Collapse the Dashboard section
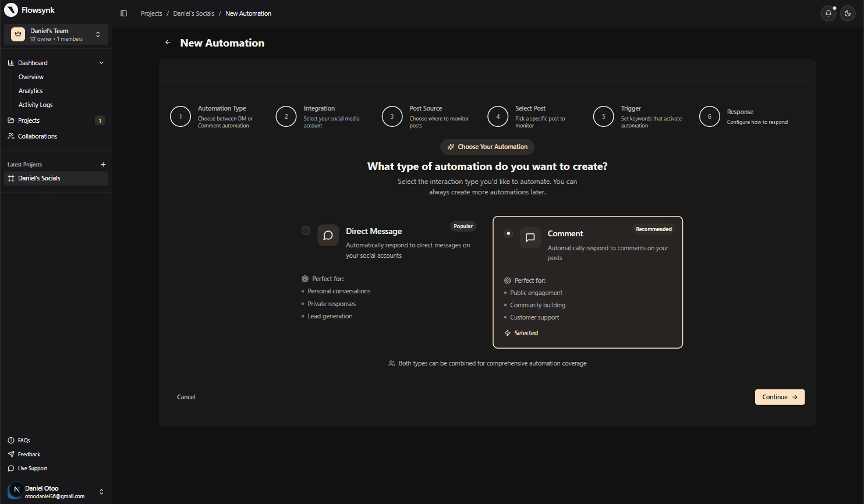Image resolution: width=864 pixels, height=504 pixels. pyautogui.click(x=101, y=62)
